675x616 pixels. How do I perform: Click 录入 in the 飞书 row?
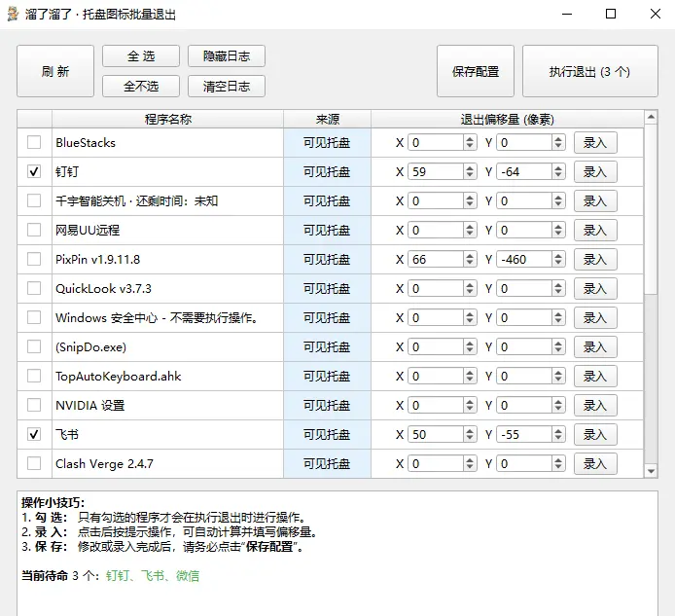click(x=595, y=435)
